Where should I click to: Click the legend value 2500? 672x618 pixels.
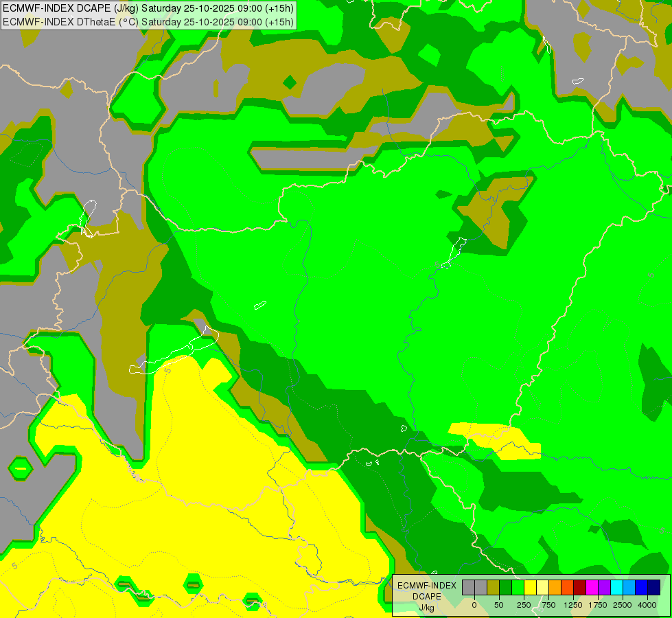(x=623, y=605)
